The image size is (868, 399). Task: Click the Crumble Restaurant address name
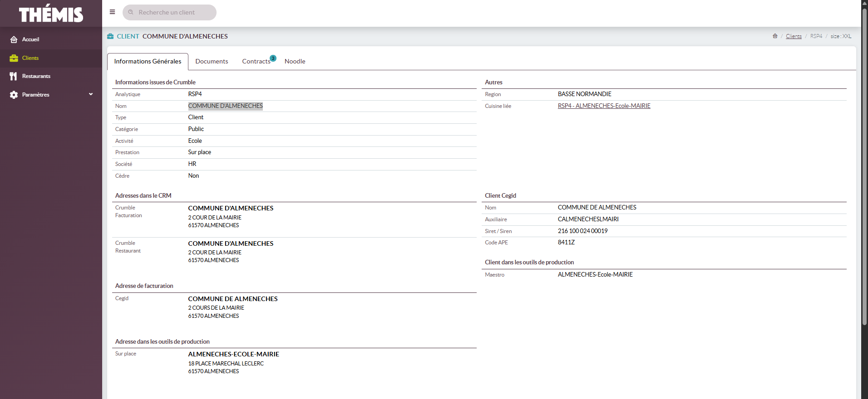pyautogui.click(x=231, y=243)
